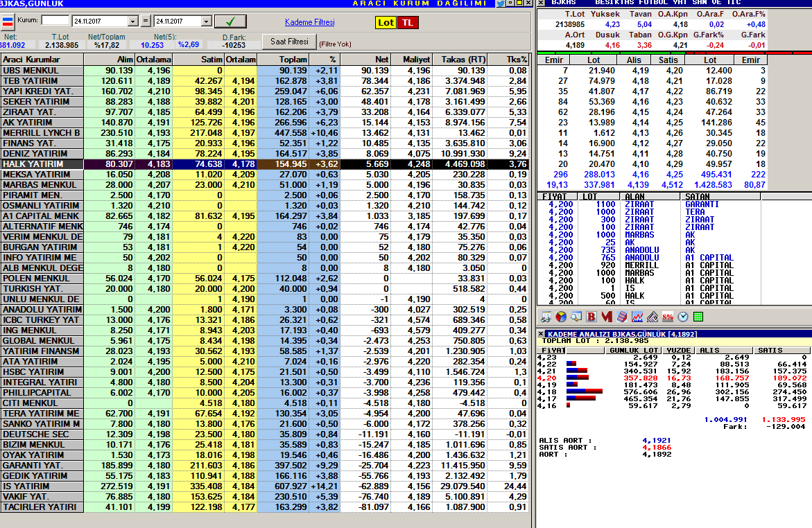812x528 pixels.
Task: Select the GEDIK YATIRIM broker row
Action: [x=265, y=476]
